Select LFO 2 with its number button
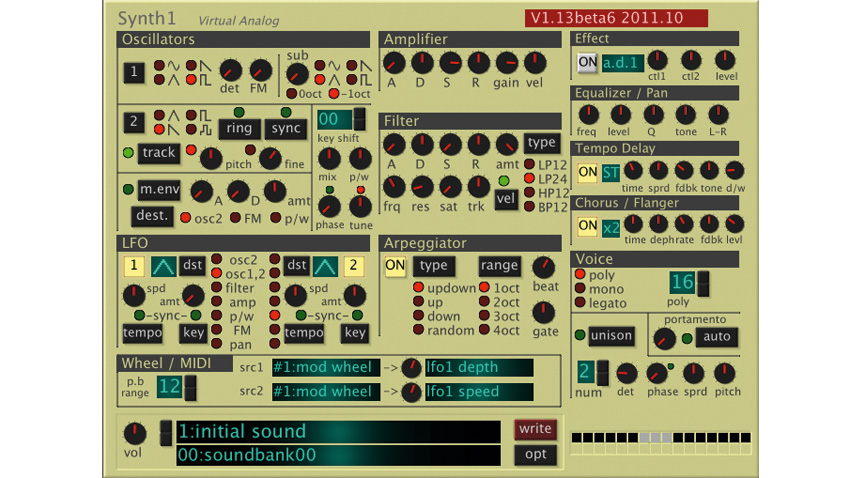This screenshot has height=478, width=850. pos(353,266)
